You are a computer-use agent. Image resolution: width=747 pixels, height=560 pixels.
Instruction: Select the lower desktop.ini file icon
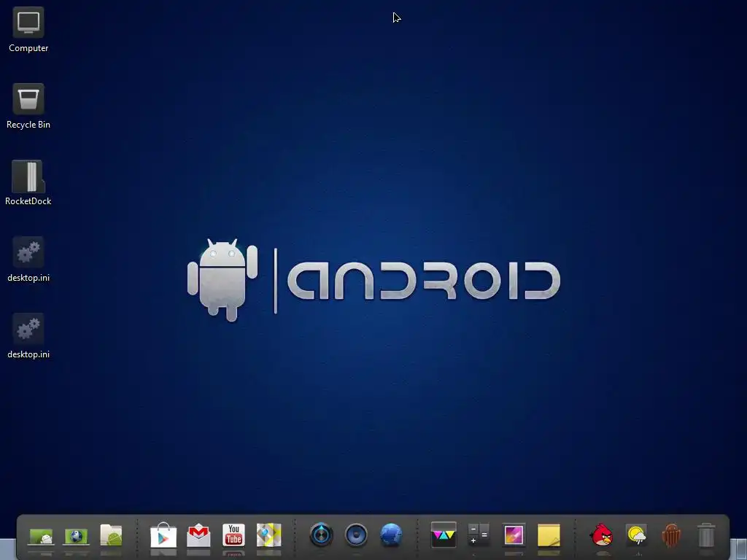[28, 329]
